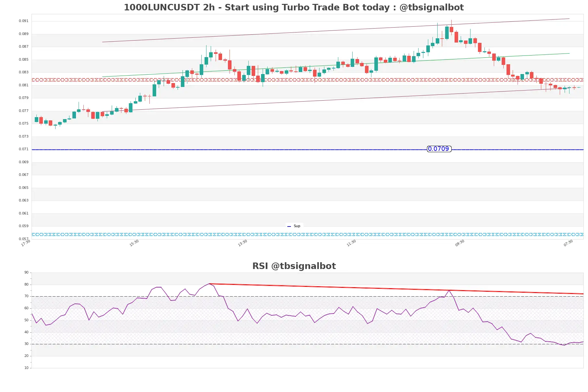Select the 0.071 price axis label
This screenshot has width=588, height=392.
(x=23, y=149)
